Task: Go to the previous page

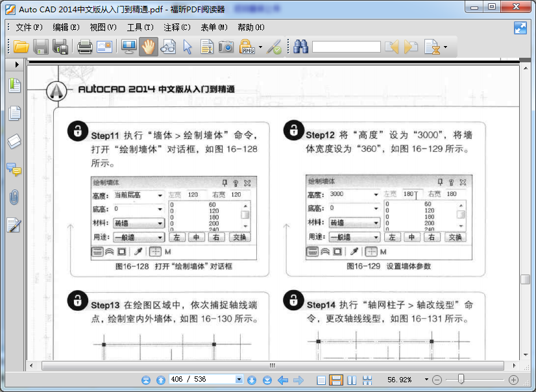Action: point(161,380)
